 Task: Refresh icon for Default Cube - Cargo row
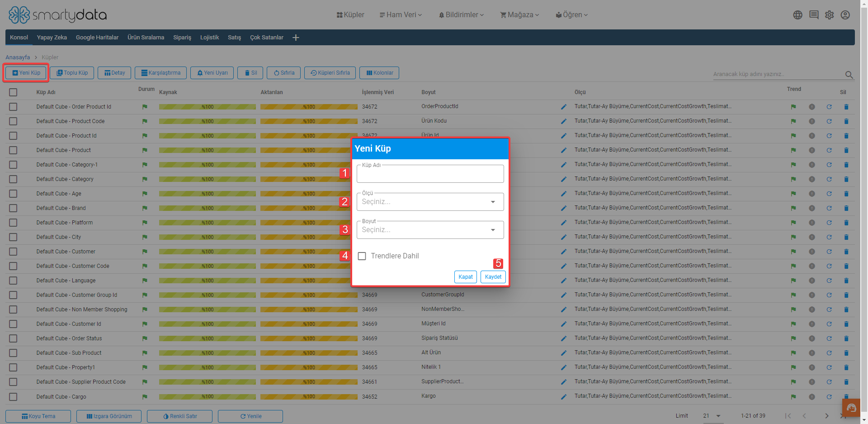click(829, 397)
